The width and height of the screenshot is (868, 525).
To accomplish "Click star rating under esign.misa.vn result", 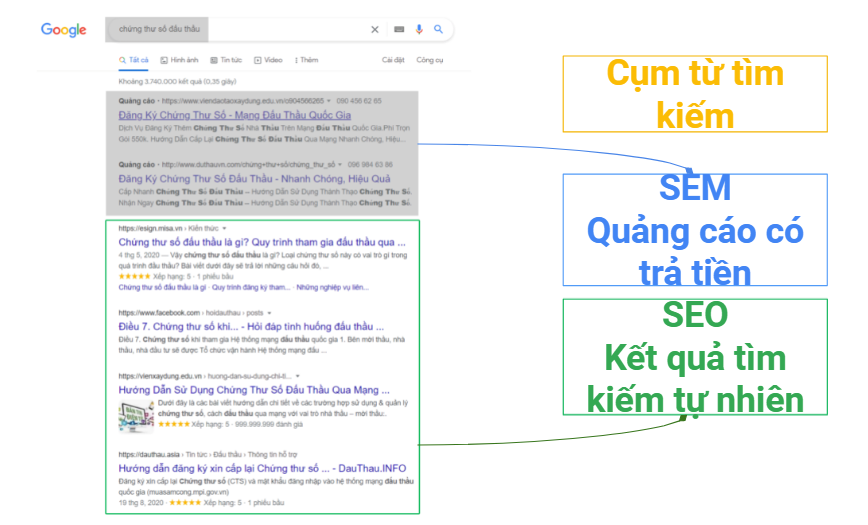I will tap(135, 276).
